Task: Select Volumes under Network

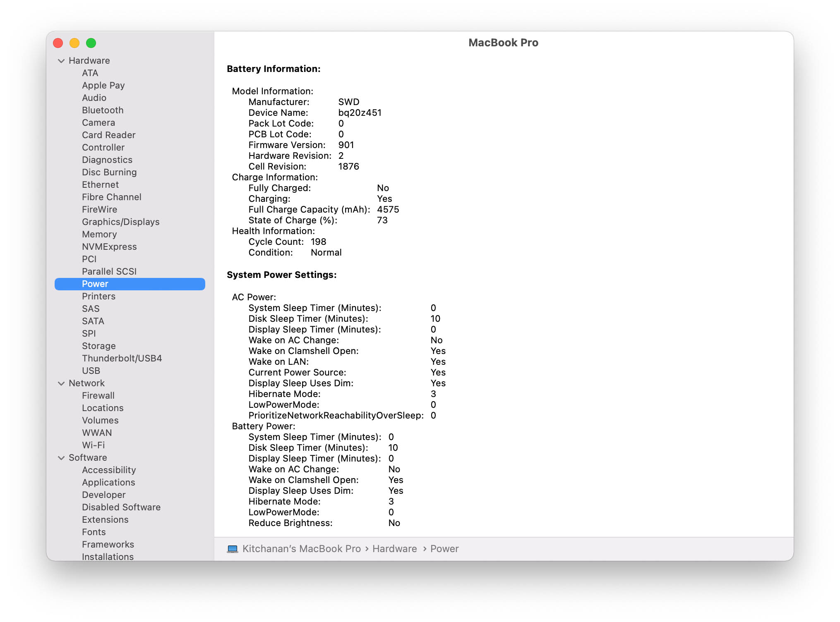Action: tap(100, 421)
